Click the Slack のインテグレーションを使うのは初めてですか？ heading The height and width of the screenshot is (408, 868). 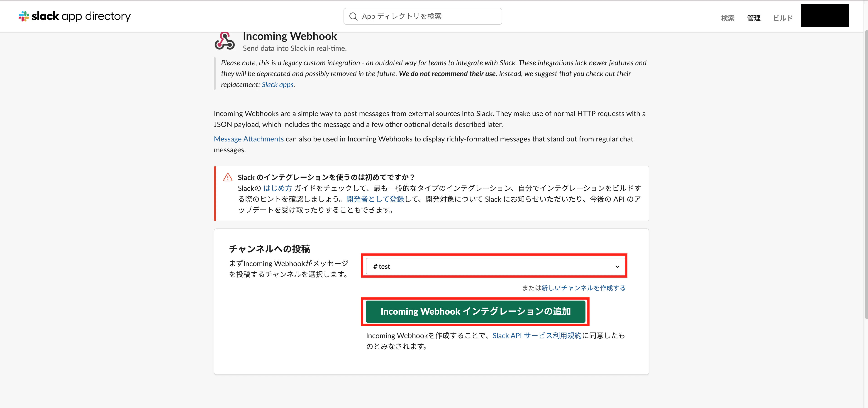[x=326, y=177]
